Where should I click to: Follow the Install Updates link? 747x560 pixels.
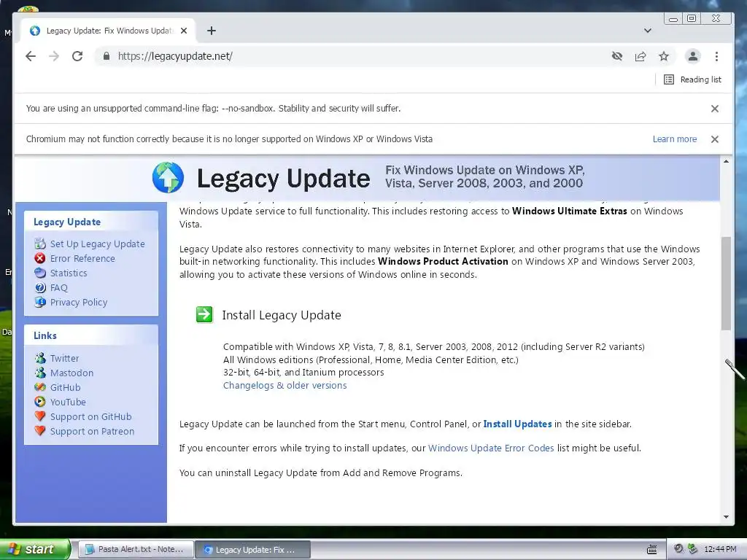tap(517, 424)
